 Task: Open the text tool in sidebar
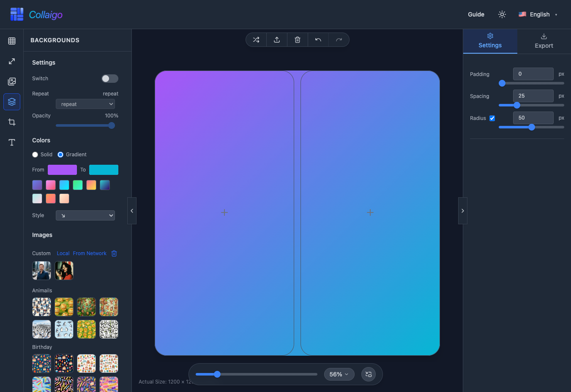(12, 142)
